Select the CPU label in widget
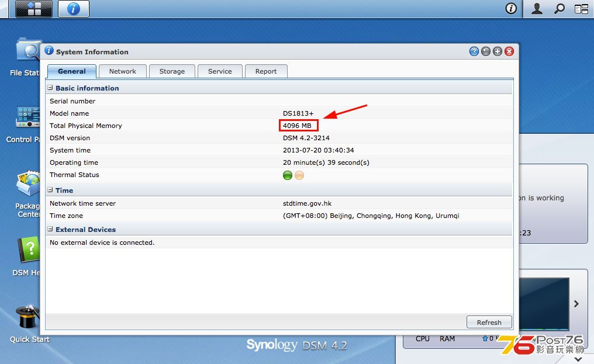This screenshot has width=594, height=364. click(422, 339)
